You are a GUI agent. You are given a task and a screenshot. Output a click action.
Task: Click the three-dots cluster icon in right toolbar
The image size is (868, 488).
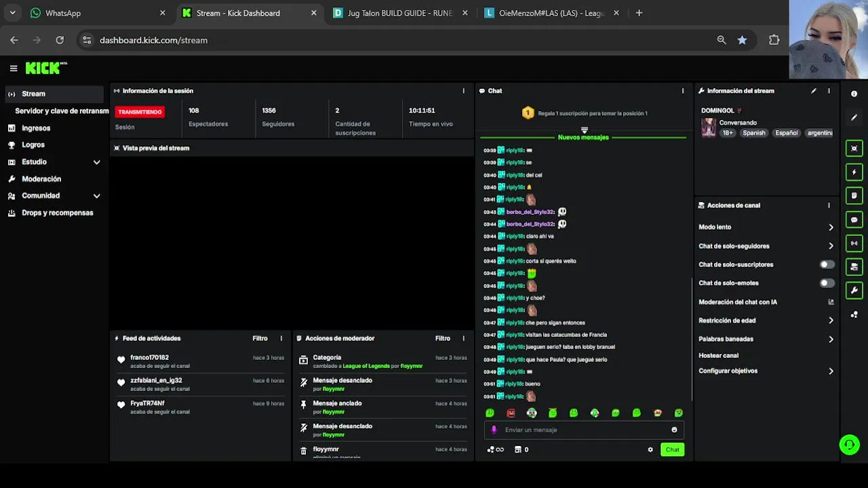[854, 314]
